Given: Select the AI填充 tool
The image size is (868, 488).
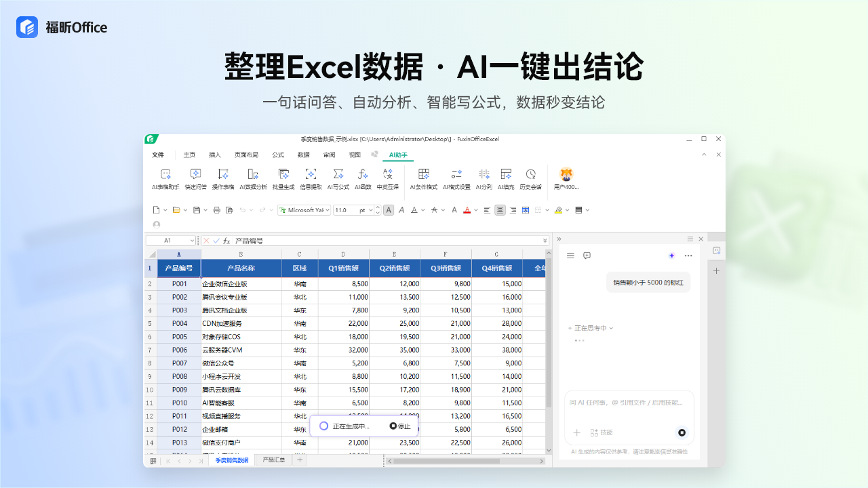Looking at the screenshot, I should pyautogui.click(x=506, y=179).
